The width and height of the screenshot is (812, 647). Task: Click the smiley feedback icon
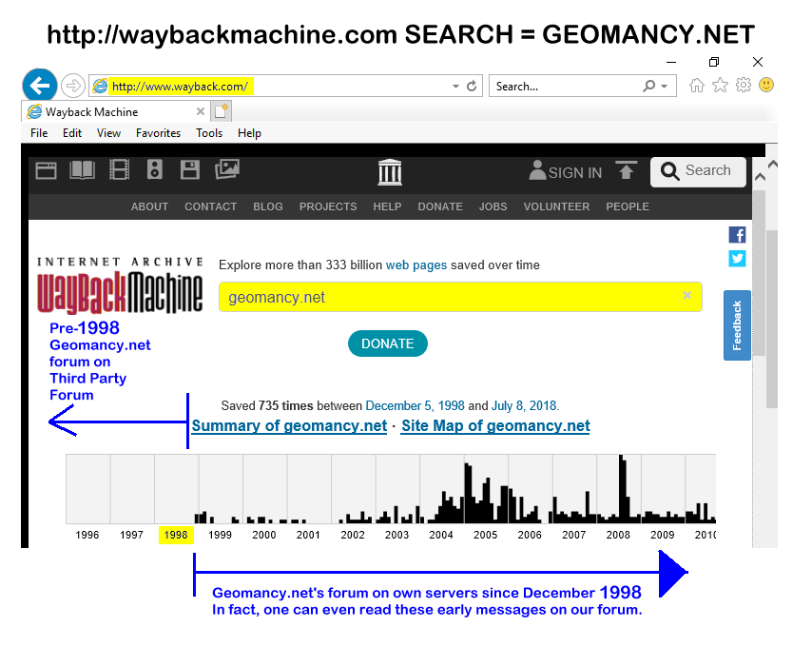click(x=766, y=85)
